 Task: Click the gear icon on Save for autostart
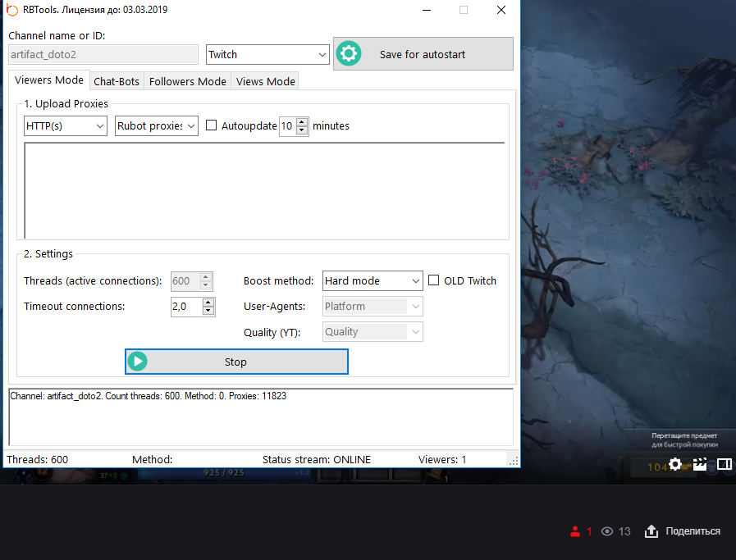[349, 54]
